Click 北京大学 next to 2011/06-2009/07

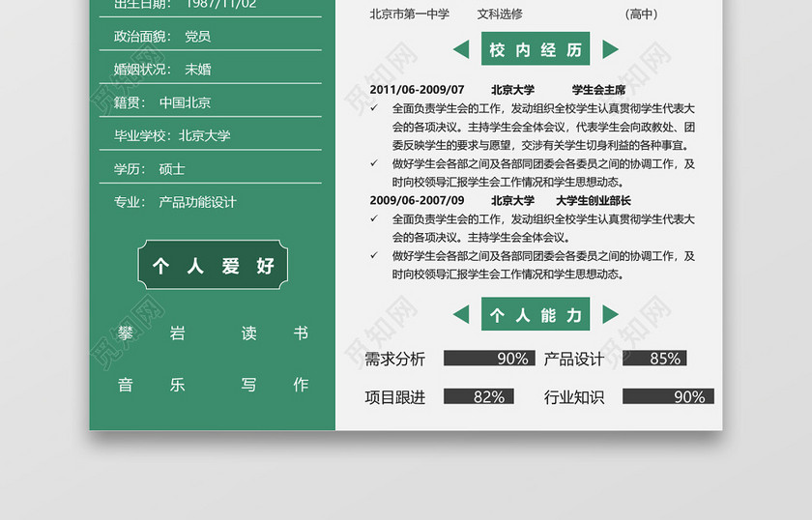point(512,90)
